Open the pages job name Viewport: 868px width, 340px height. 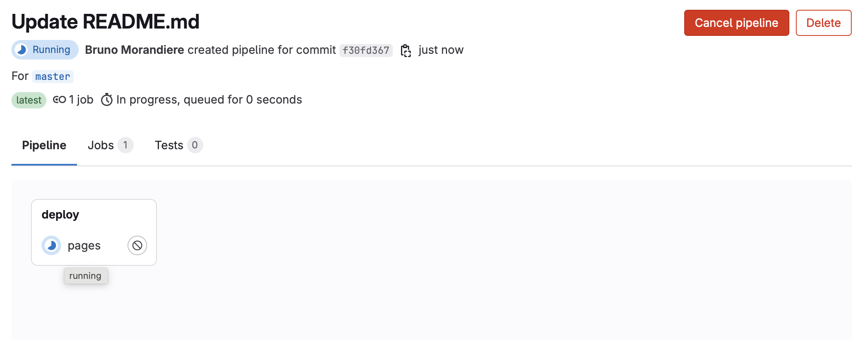[x=84, y=246]
